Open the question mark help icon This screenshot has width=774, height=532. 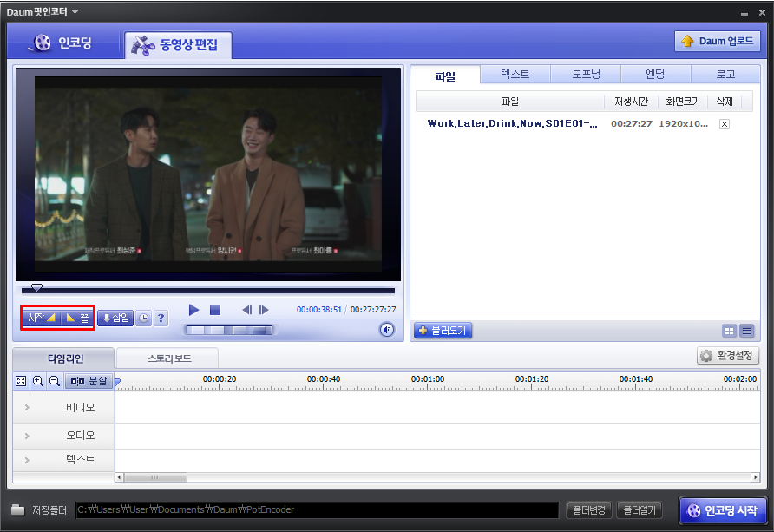(x=161, y=319)
